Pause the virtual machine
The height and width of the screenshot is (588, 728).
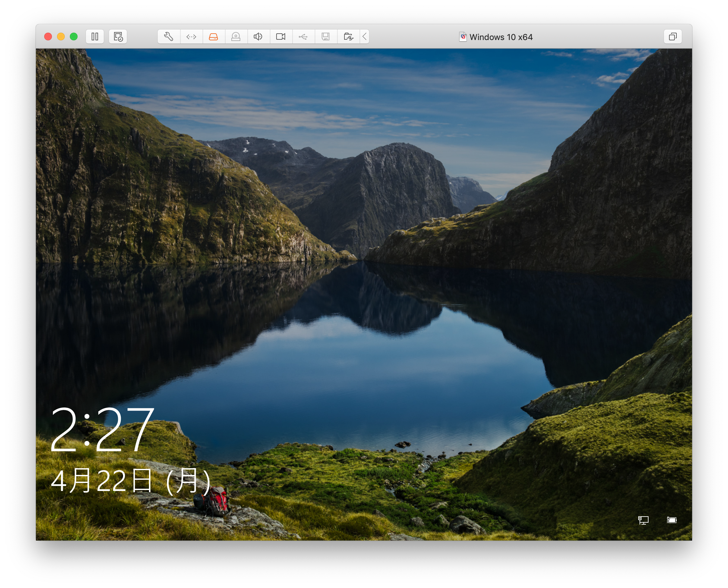[95, 37]
